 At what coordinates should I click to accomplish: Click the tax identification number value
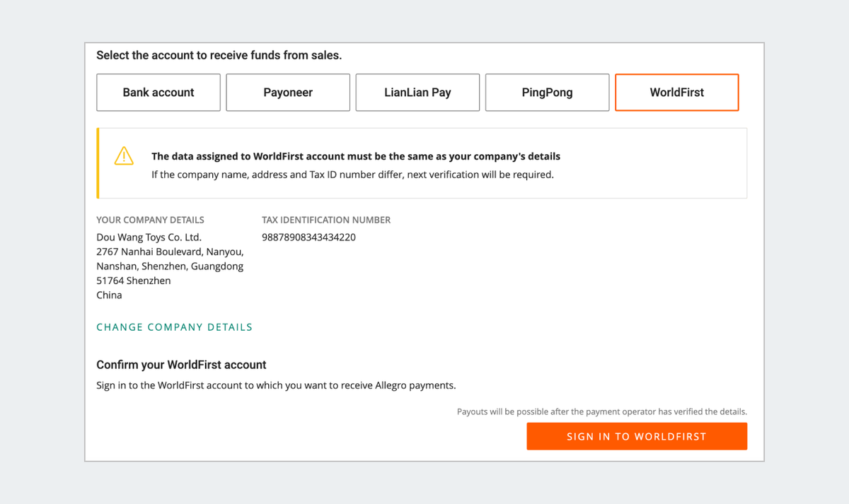pyautogui.click(x=308, y=238)
